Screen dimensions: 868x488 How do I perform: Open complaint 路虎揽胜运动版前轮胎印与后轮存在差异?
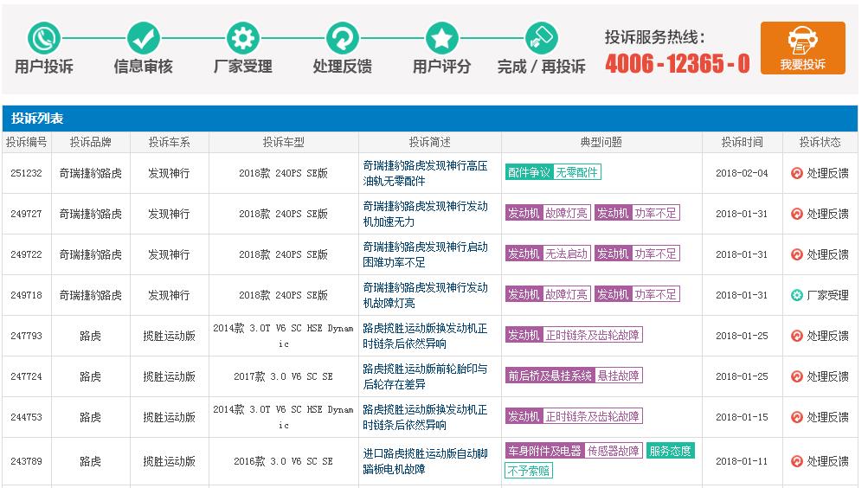(x=425, y=376)
